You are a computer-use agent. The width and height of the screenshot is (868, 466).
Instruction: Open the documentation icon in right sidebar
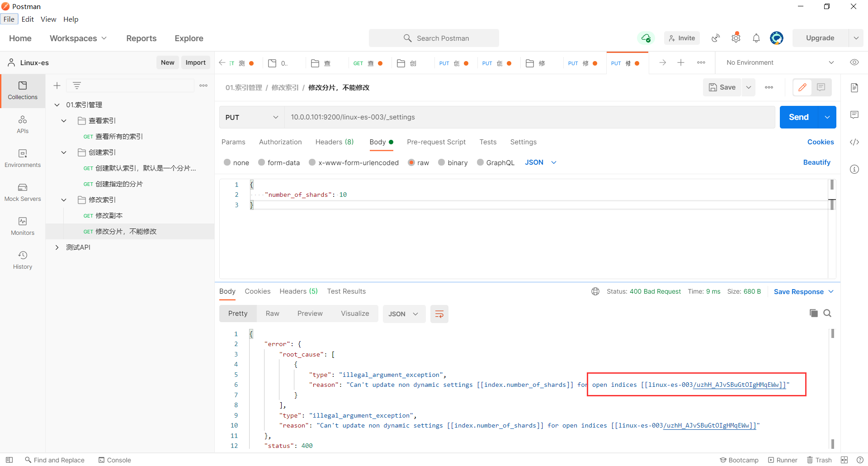854,87
